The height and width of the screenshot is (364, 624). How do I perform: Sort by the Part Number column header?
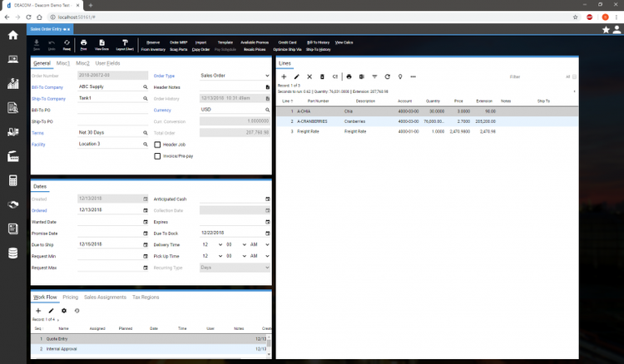coord(319,101)
